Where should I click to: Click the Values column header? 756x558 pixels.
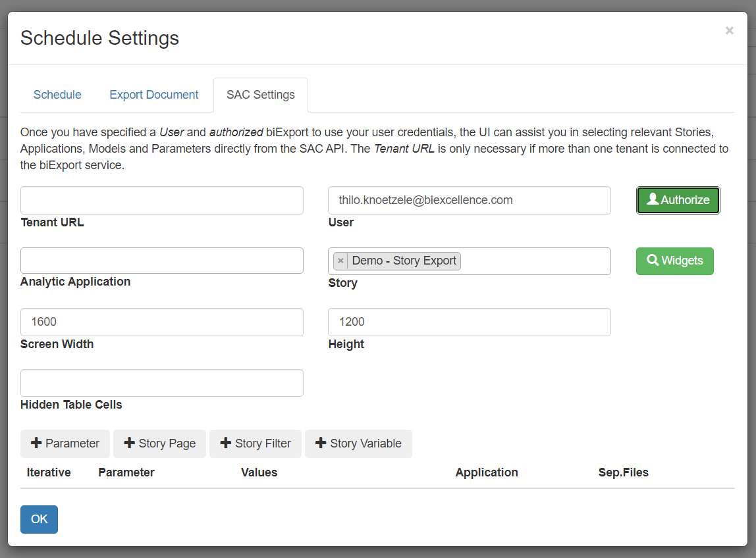tap(259, 472)
